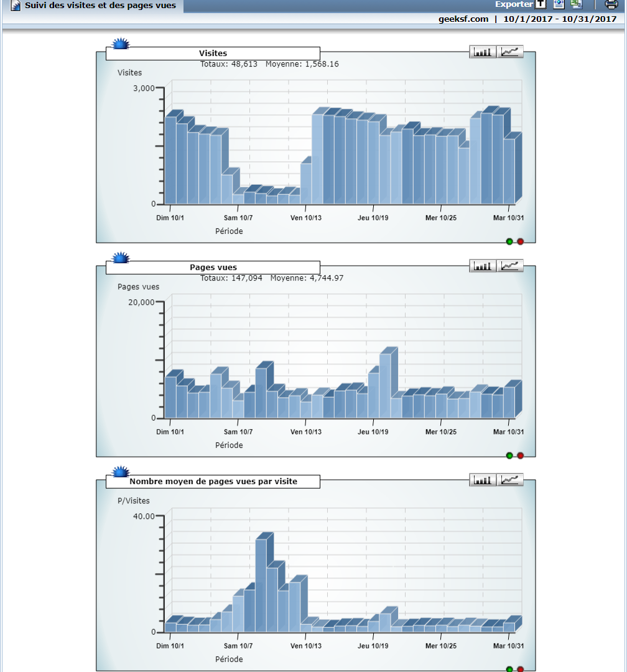
Task: Click 'Nombre moyen de pages vues par visite' title
Action: click(x=213, y=481)
